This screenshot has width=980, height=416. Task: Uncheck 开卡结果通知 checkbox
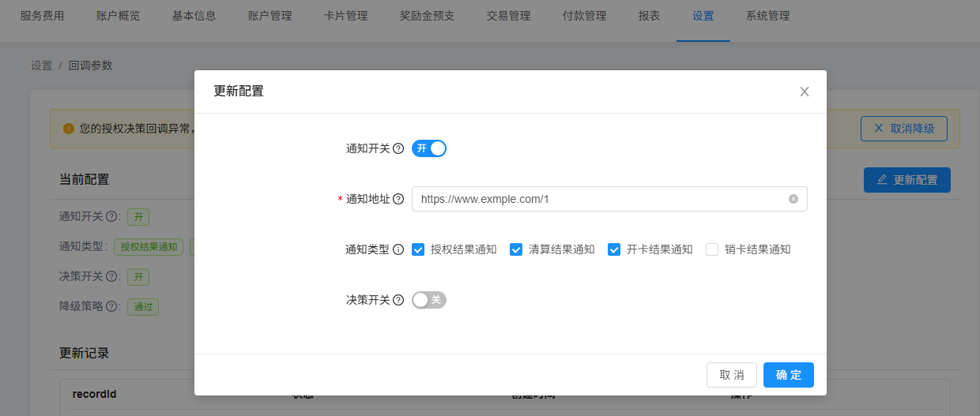(x=614, y=249)
